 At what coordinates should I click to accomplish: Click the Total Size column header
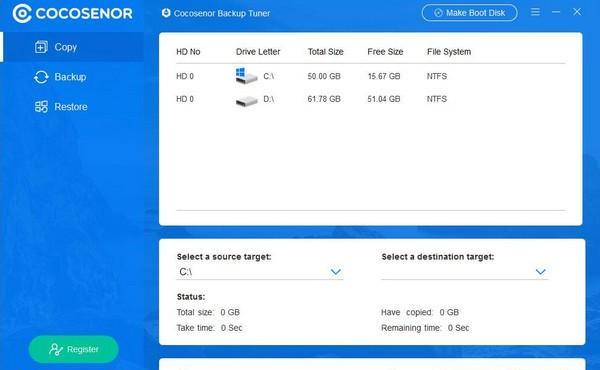tap(326, 52)
